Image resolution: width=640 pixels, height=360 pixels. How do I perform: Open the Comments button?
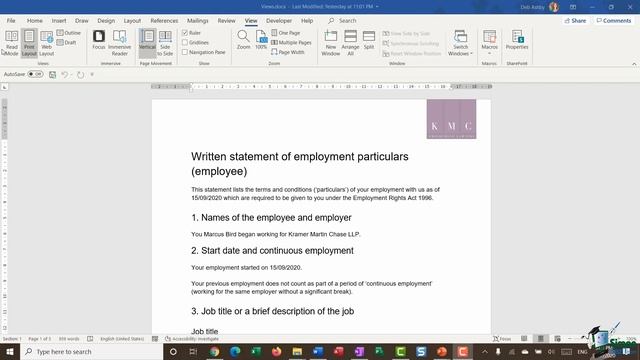(x=613, y=20)
